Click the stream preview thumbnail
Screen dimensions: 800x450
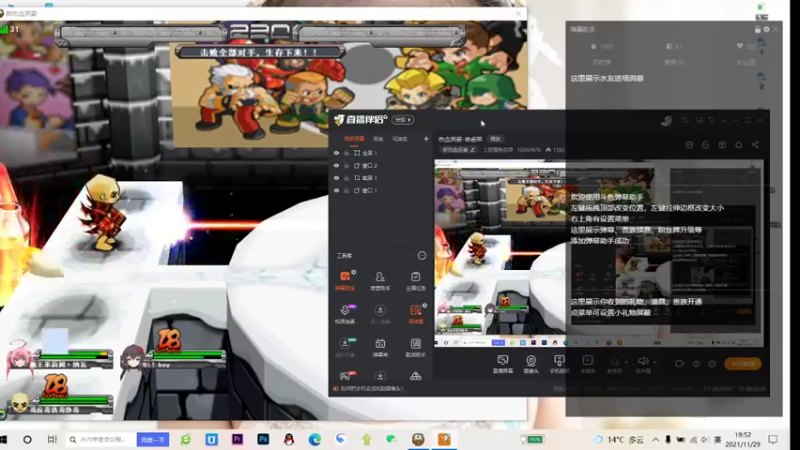pyautogui.click(x=599, y=254)
